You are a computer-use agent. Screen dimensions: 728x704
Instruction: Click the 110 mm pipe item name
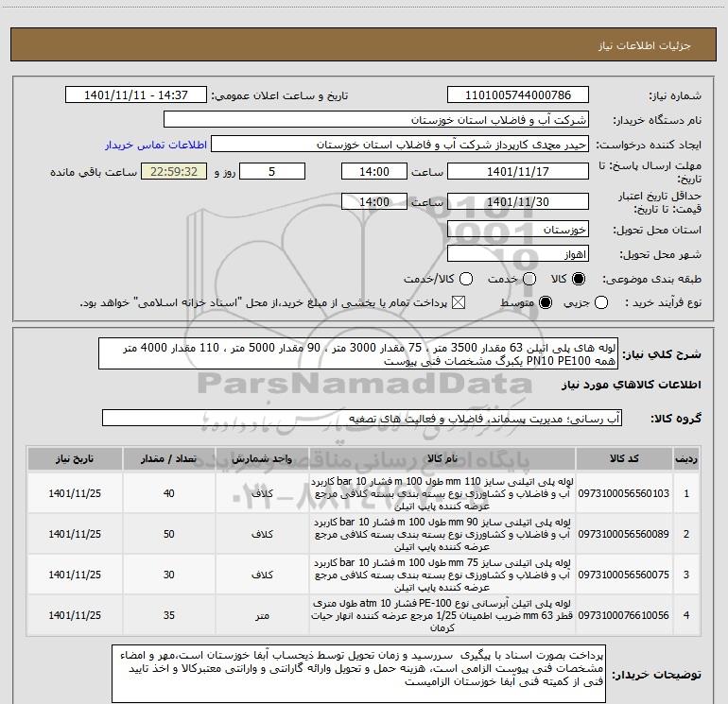tap(442, 494)
